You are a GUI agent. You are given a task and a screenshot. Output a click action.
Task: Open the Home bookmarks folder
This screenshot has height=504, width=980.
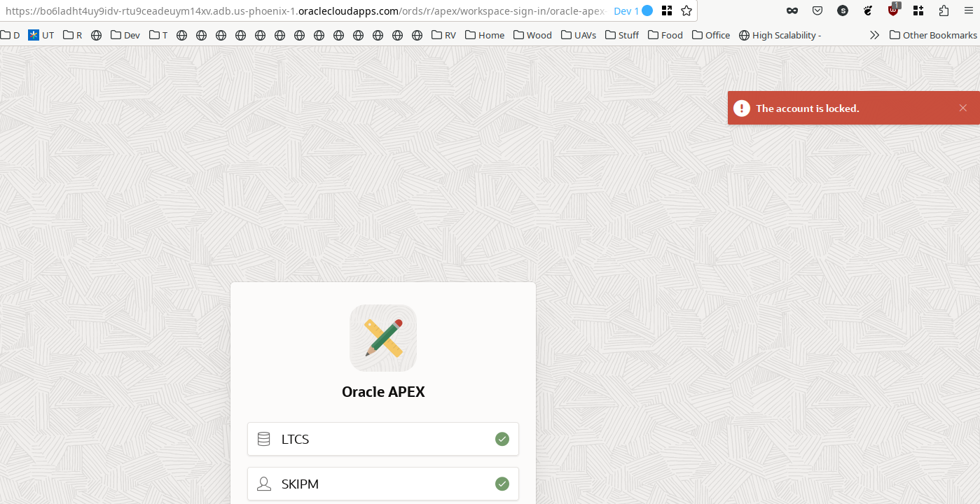tap(485, 35)
